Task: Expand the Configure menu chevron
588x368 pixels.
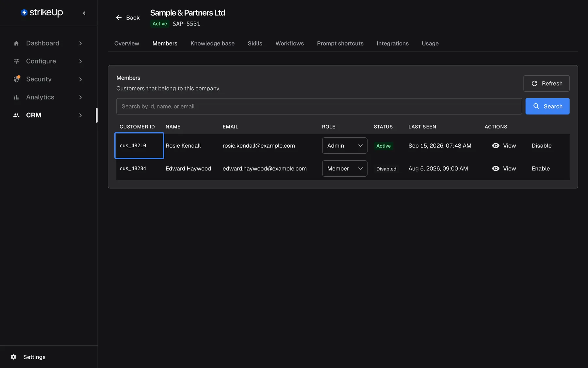Action: [80, 61]
